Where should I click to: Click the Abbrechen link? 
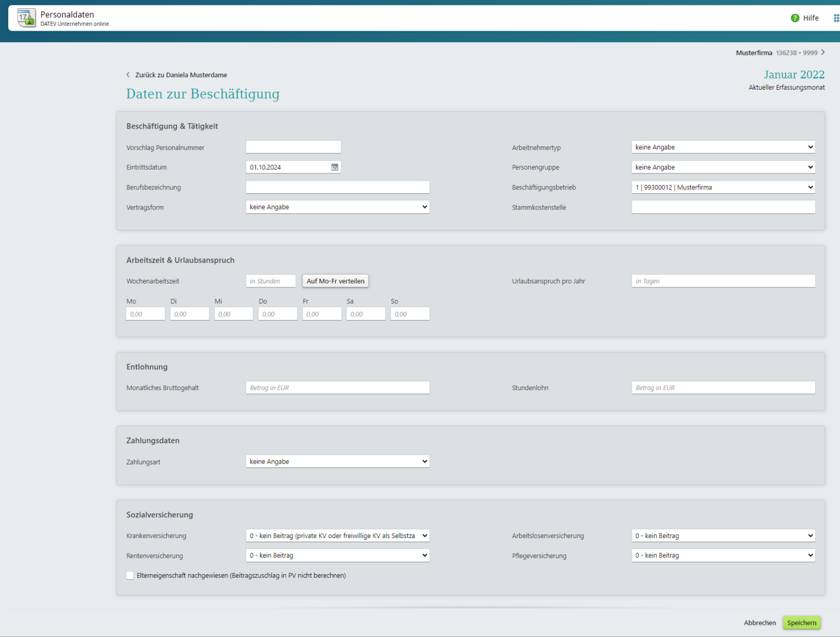[x=760, y=623]
